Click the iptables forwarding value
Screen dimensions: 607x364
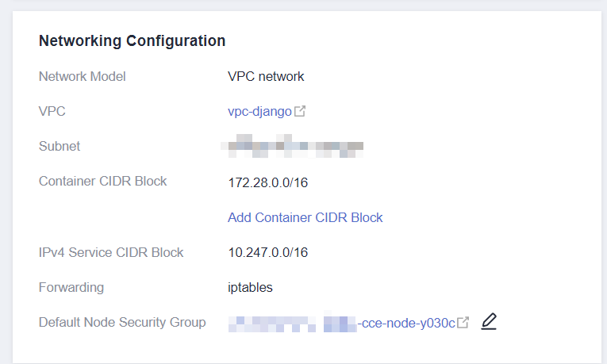250,287
